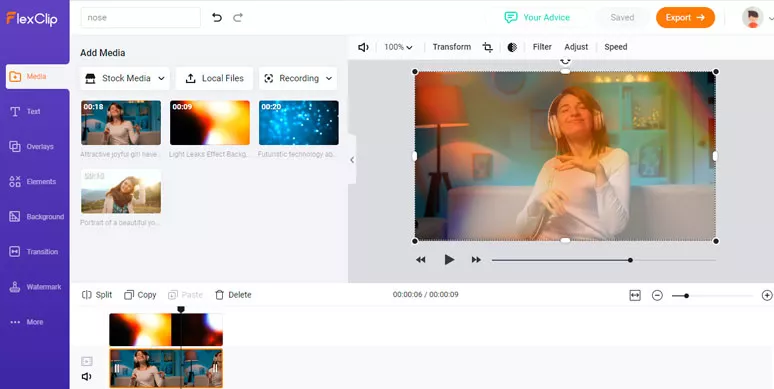Viewport: 774px width, 389px height.
Task: Expand the Recording dropdown
Action: point(298,78)
